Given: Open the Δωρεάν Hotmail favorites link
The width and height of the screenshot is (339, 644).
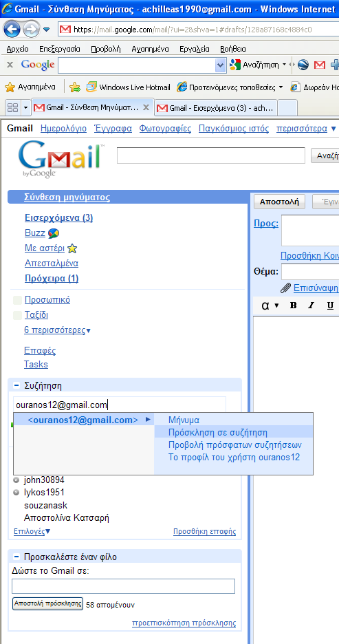Looking at the screenshot, I should point(314,87).
